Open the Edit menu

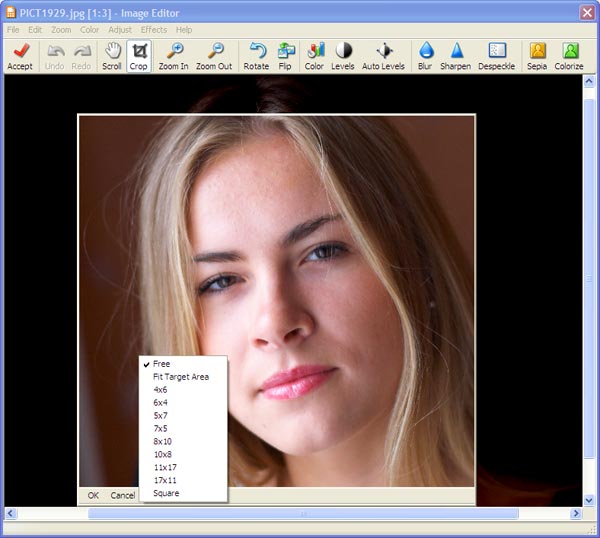(x=35, y=30)
